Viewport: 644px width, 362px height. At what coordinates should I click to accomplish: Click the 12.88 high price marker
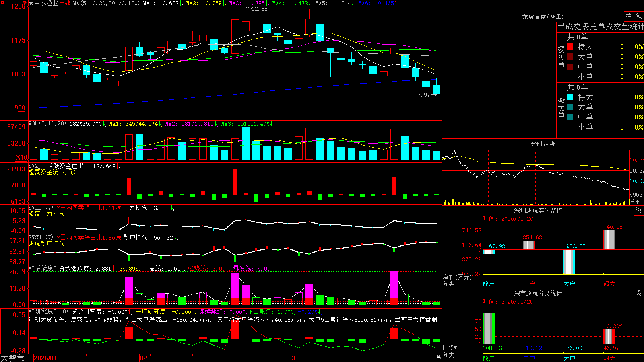pyautogui.click(x=259, y=9)
